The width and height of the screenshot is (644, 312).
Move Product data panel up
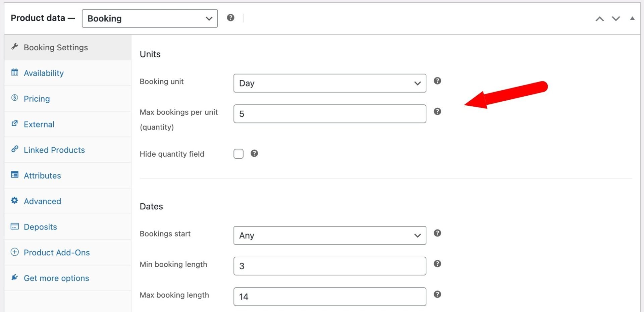(599, 19)
